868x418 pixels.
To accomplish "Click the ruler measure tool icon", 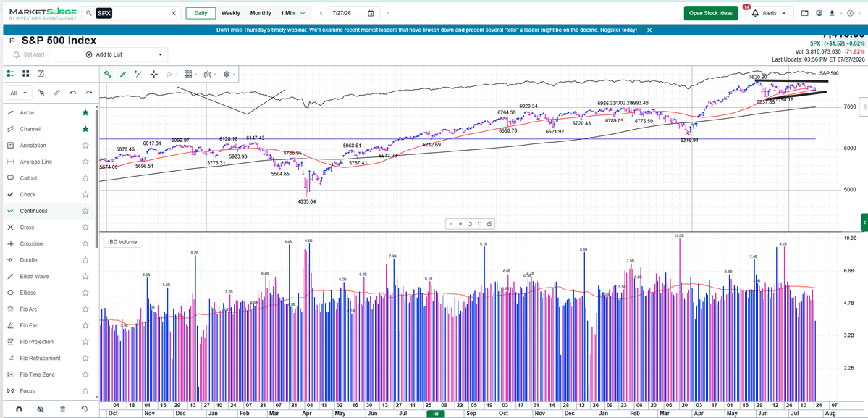I will coord(57,93).
